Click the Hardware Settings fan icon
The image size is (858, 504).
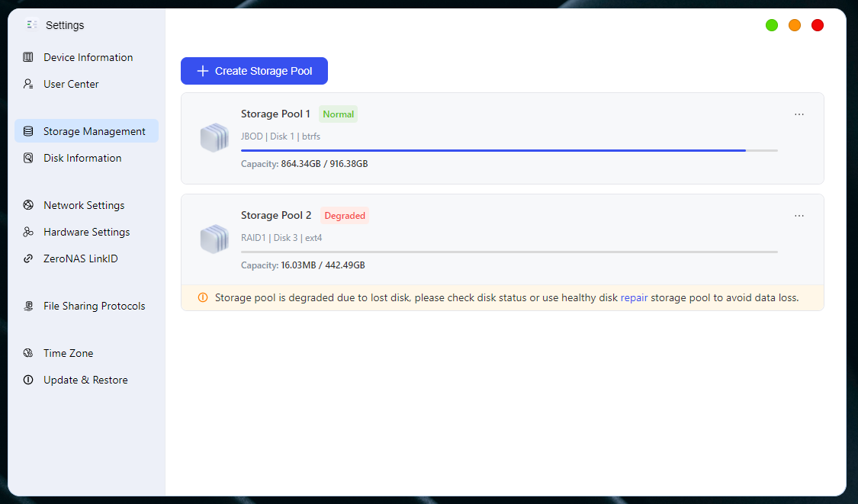[28, 232]
